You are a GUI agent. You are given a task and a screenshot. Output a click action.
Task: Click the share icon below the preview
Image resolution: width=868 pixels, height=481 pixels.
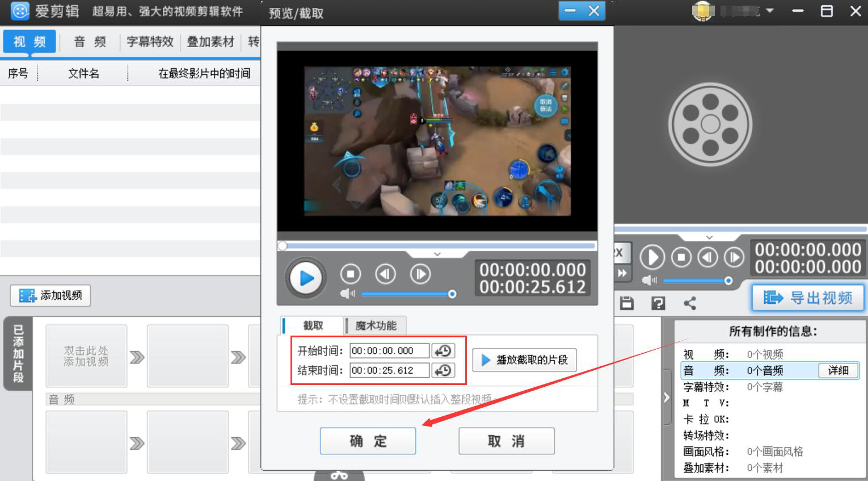(x=690, y=303)
